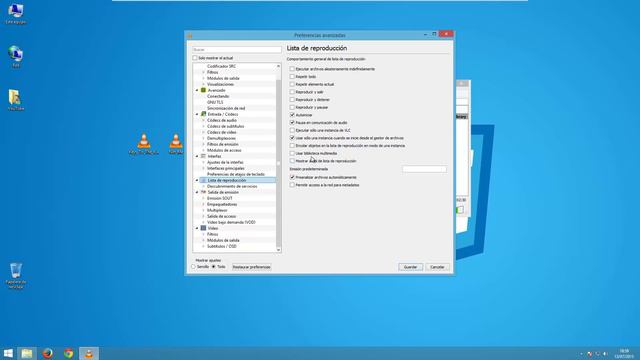Collapse the Entrada / Códecs node arrow
The height and width of the screenshot is (360, 640).
pyautogui.click(x=197, y=114)
